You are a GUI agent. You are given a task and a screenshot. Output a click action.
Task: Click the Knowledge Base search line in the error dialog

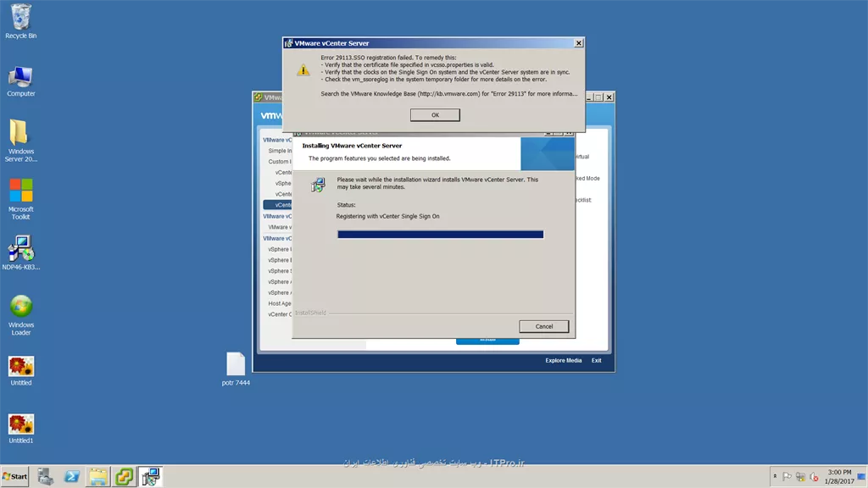pyautogui.click(x=449, y=93)
